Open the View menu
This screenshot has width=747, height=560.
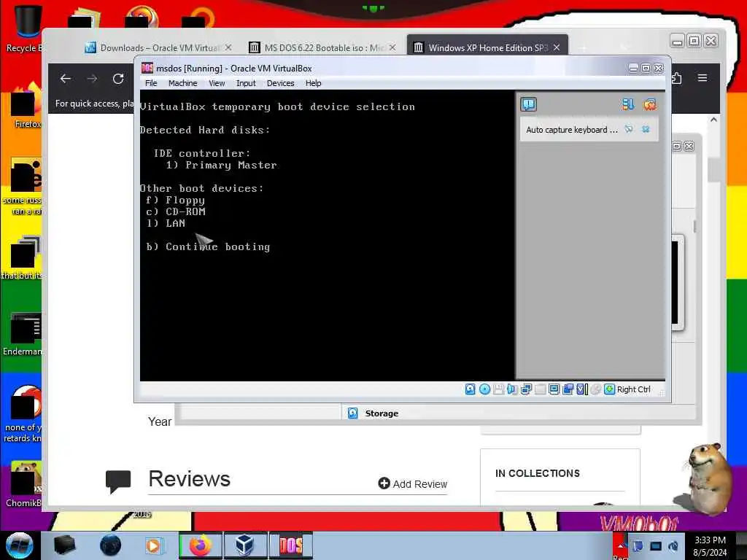[x=217, y=83]
